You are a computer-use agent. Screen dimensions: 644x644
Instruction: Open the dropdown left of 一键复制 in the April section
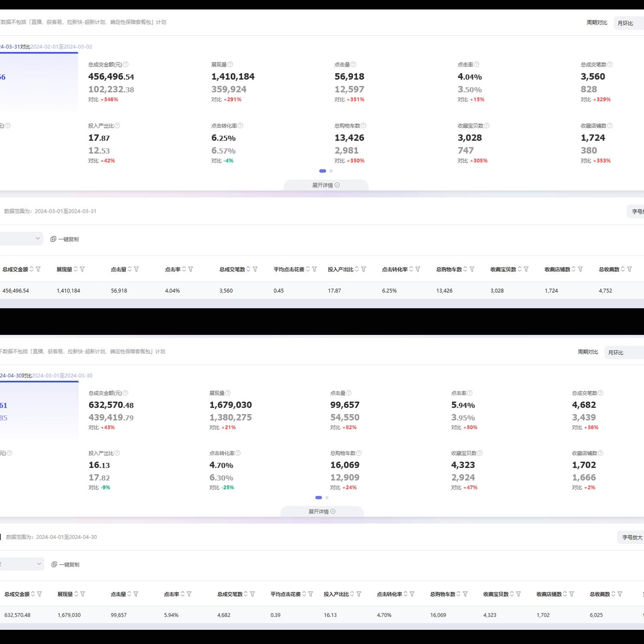(21, 564)
